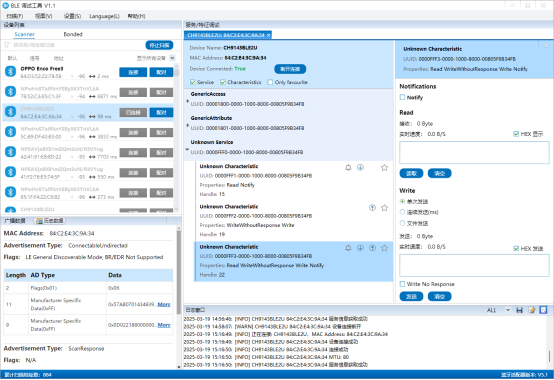Screen dimensions: 554x380
Task: Toggle the Service checkbox
Action: [193, 82]
